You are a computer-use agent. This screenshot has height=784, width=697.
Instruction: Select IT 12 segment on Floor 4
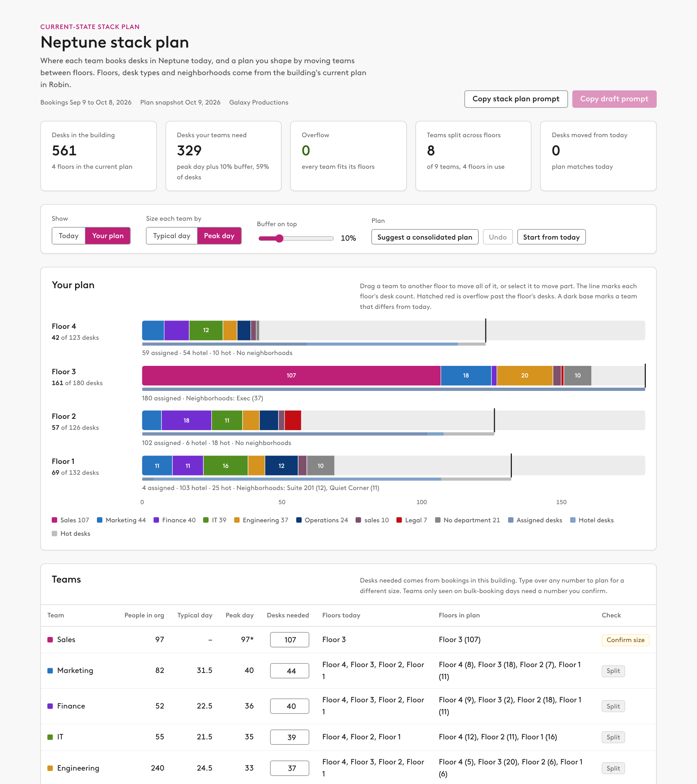[x=206, y=330]
